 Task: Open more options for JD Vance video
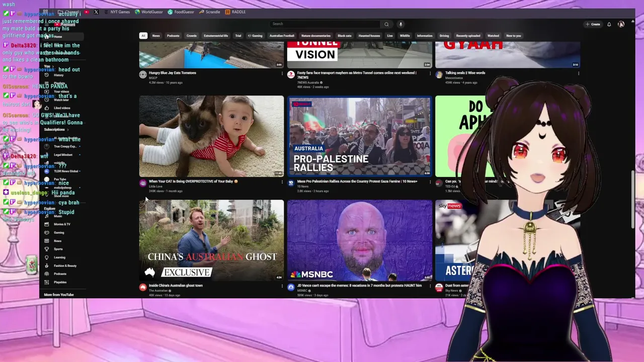[x=430, y=286]
